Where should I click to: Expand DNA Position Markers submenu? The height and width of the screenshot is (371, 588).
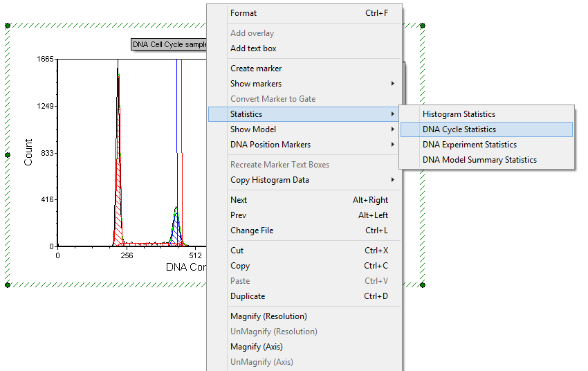pos(270,145)
